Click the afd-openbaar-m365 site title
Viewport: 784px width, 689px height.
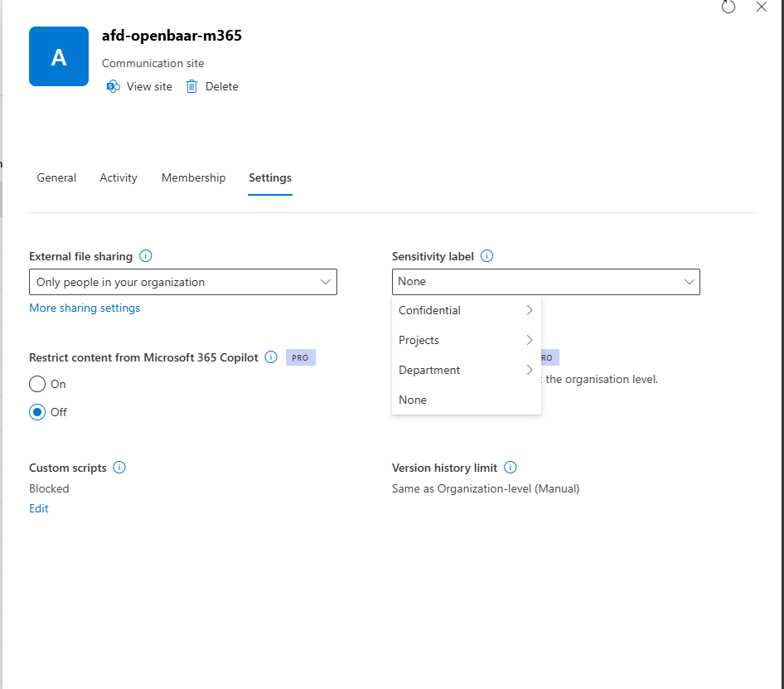[x=172, y=36]
